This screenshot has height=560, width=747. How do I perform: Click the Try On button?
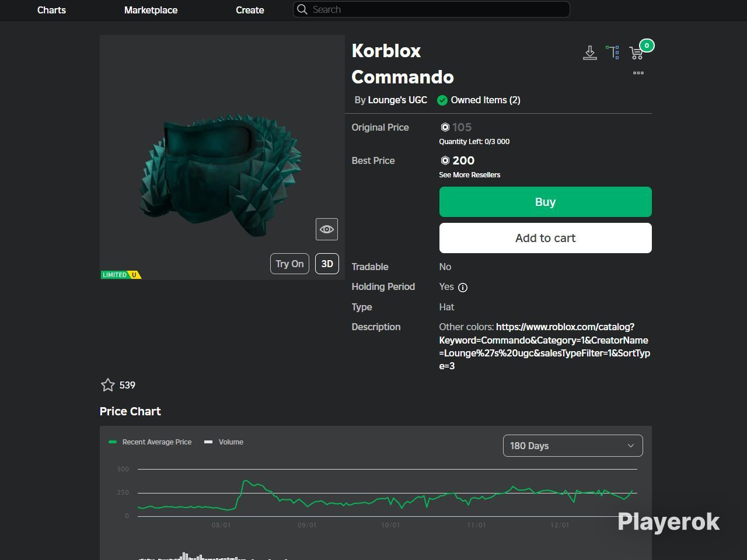pyautogui.click(x=289, y=264)
